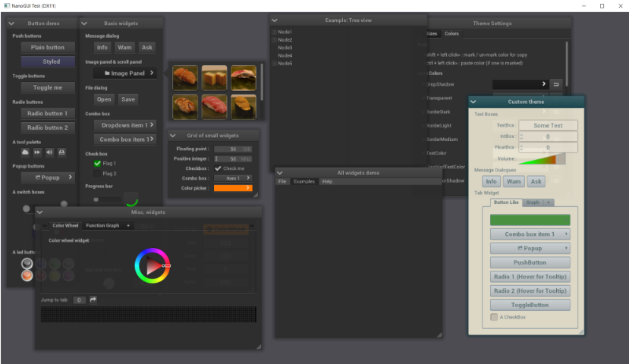Select Node3 in the tree view
629x364 pixels.
285,48
